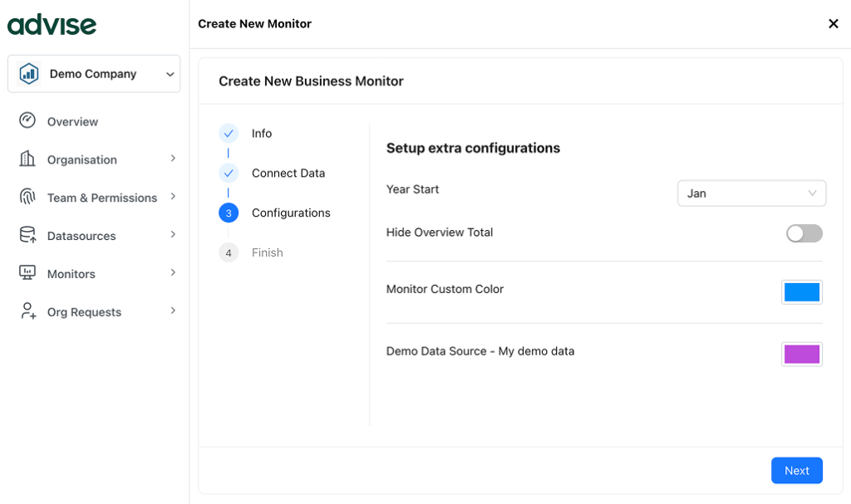Expand the Datasources submenu chevron

point(173,235)
